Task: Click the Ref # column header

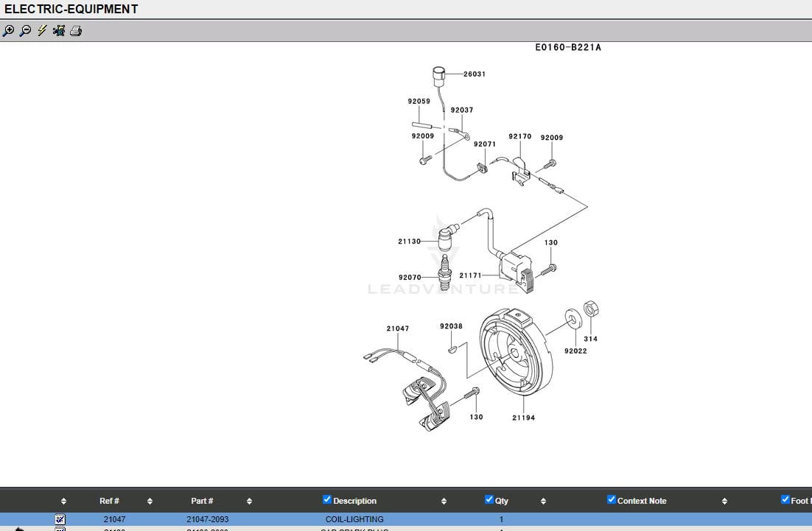Action: 109,501
